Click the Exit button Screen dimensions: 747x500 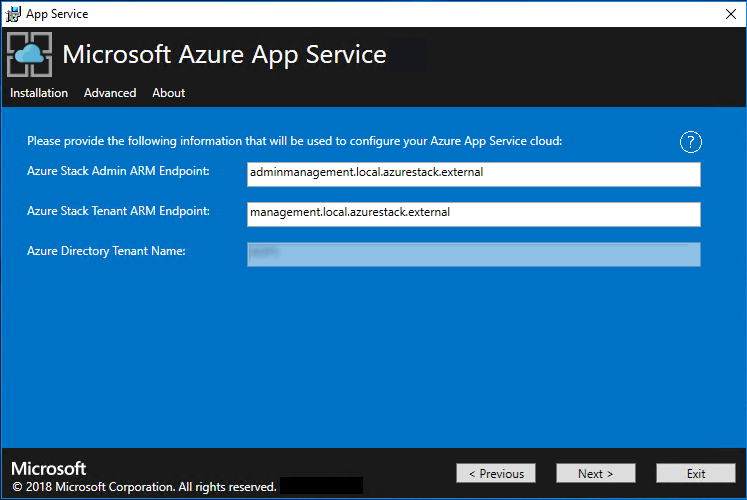coord(696,473)
